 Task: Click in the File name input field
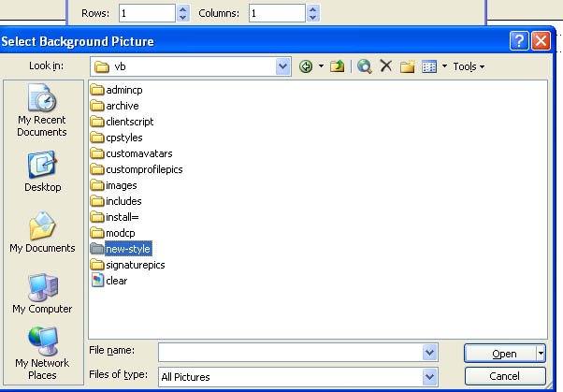pos(290,353)
